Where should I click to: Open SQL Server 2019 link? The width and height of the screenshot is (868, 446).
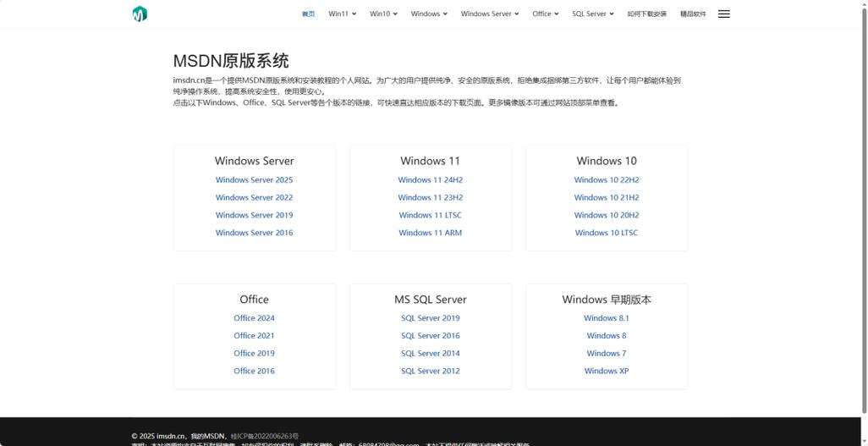[430, 318]
